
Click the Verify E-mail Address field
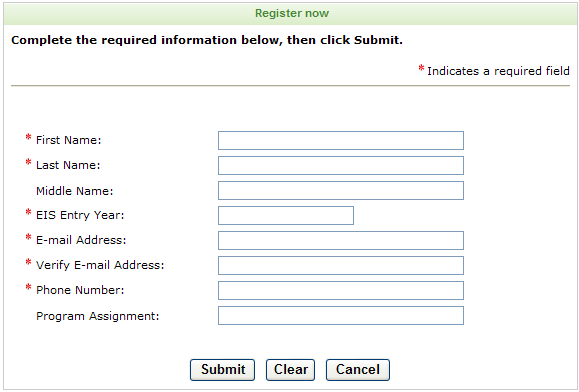pyautogui.click(x=341, y=265)
